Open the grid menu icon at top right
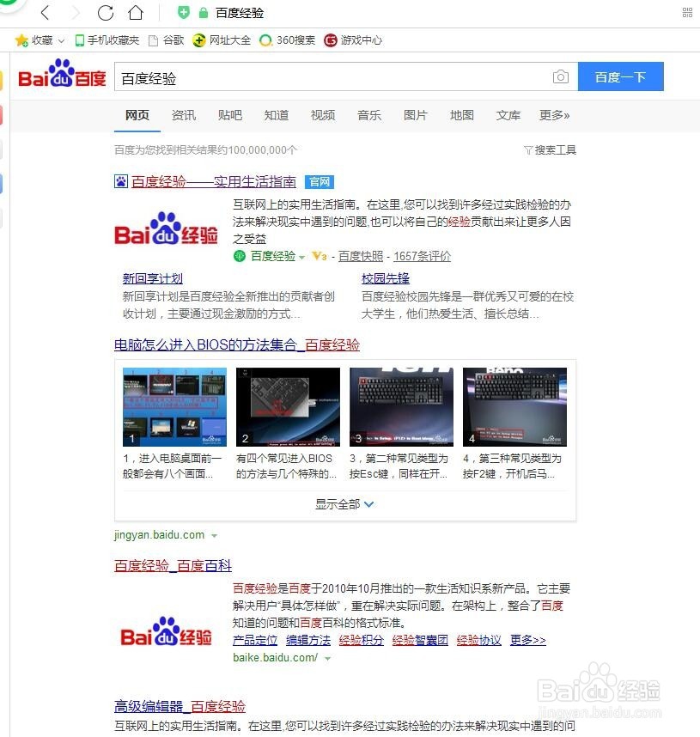Image resolution: width=700 pixels, height=737 pixels. (x=687, y=13)
